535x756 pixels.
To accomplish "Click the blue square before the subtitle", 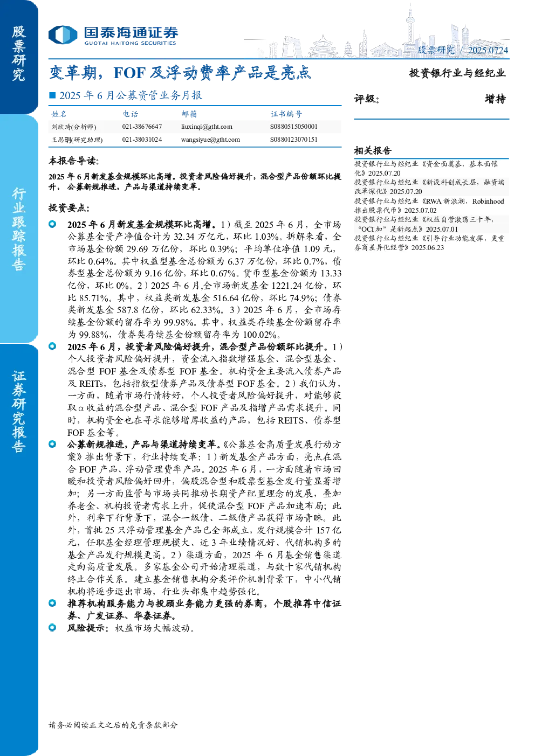I will pyautogui.click(x=52, y=95).
